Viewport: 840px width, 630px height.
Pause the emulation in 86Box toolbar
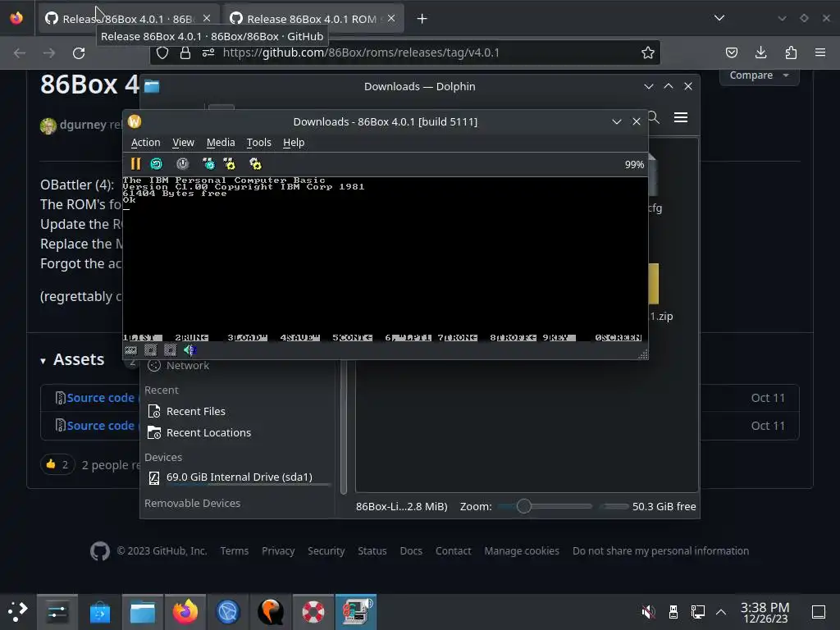coord(135,164)
